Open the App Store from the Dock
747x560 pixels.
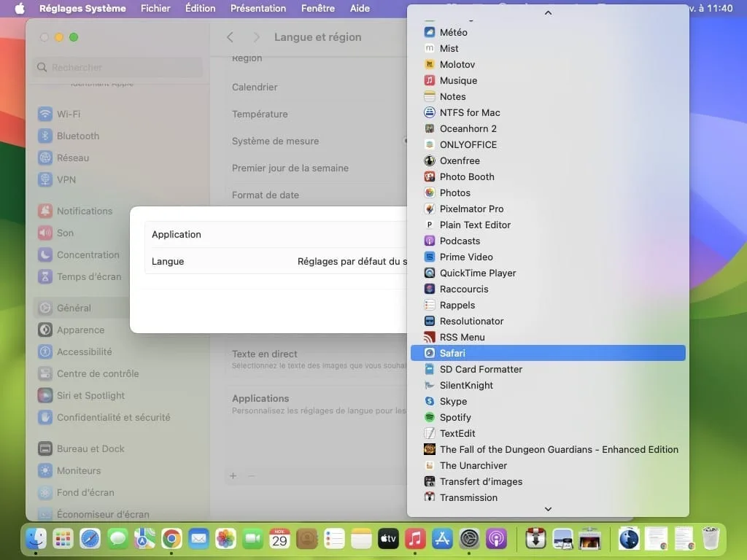coord(442,540)
